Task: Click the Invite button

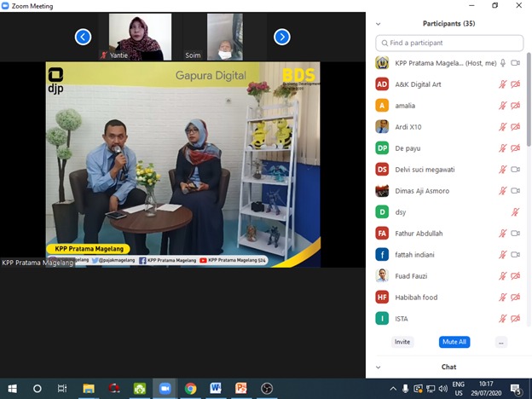Action: (402, 342)
